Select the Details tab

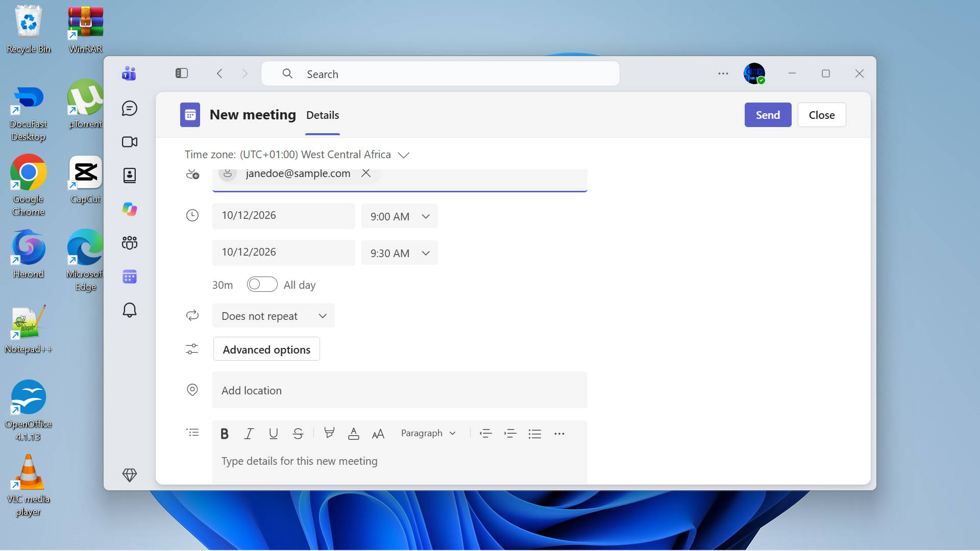(x=323, y=115)
